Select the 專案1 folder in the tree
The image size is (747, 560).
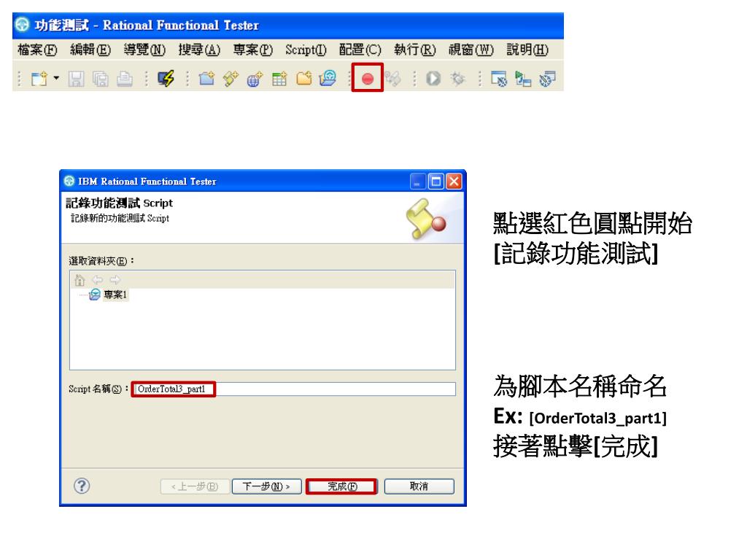point(115,295)
